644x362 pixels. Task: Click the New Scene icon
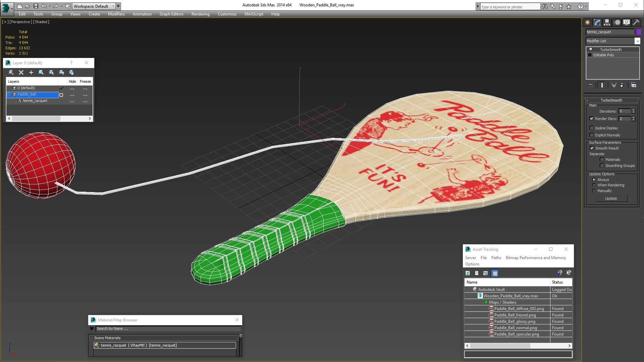20,6
